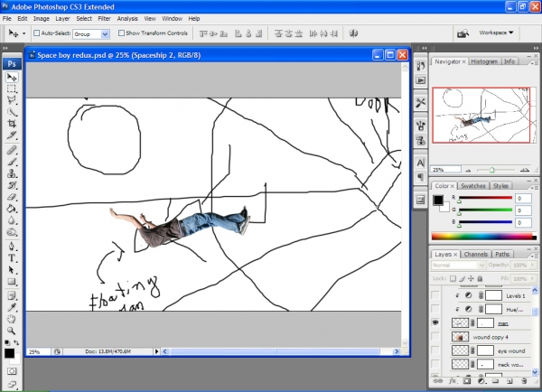Switch to the Swatches tab
Image resolution: width=542 pixels, height=392 pixels.
point(472,186)
